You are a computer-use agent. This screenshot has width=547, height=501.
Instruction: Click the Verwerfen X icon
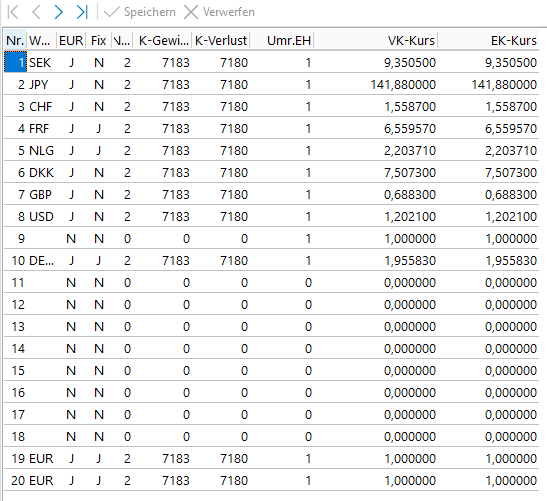[191, 12]
